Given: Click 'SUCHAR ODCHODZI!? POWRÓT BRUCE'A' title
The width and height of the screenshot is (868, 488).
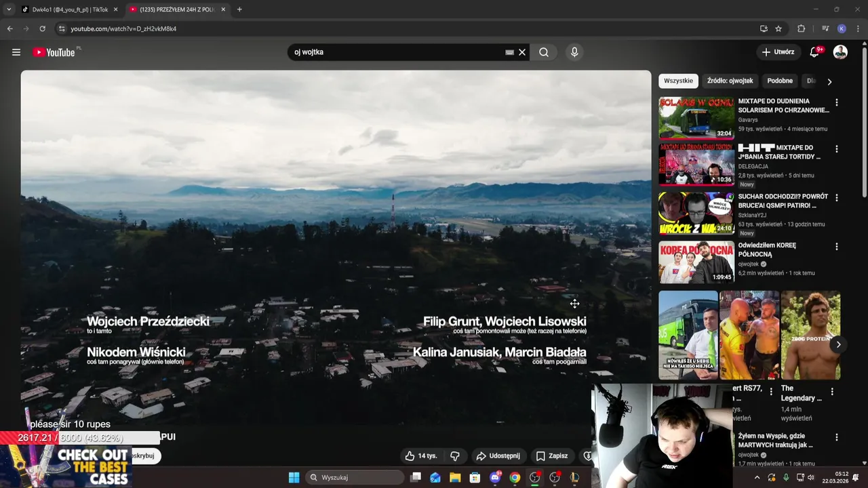Looking at the screenshot, I should pyautogui.click(x=783, y=201).
